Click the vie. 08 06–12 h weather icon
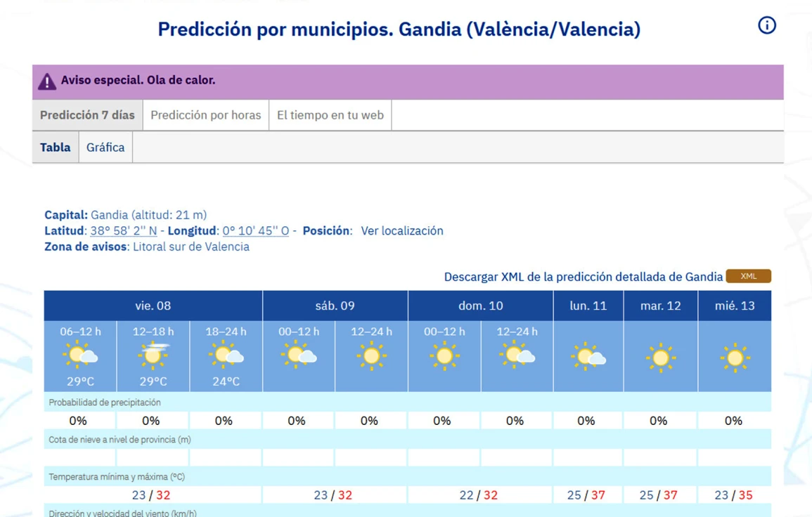 [80, 355]
